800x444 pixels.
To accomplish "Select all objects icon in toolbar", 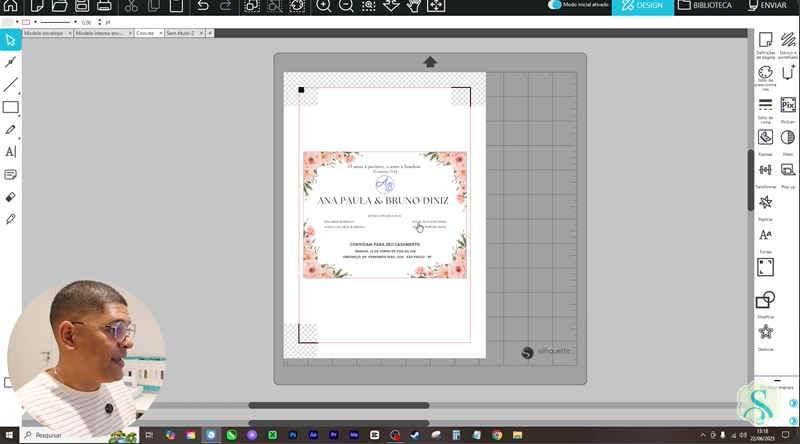I will (252, 6).
